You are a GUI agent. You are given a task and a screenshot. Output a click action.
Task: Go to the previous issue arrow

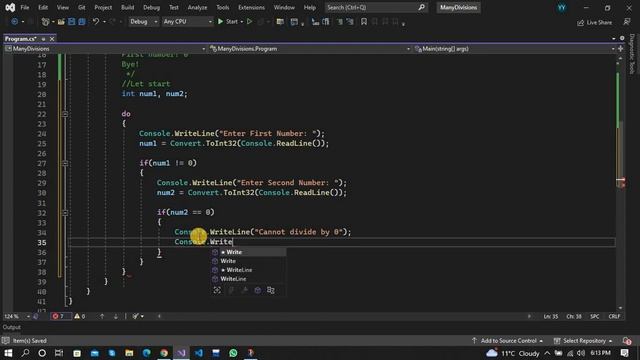pyautogui.click(x=102, y=316)
